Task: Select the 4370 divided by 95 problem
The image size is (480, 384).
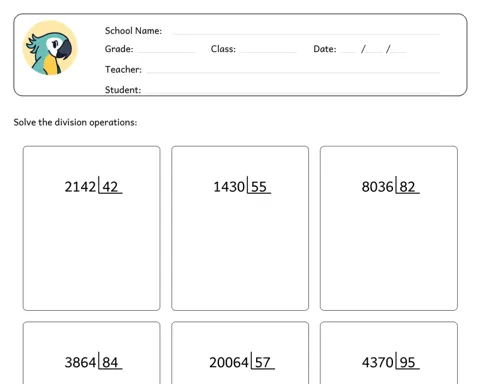Action: click(390, 362)
